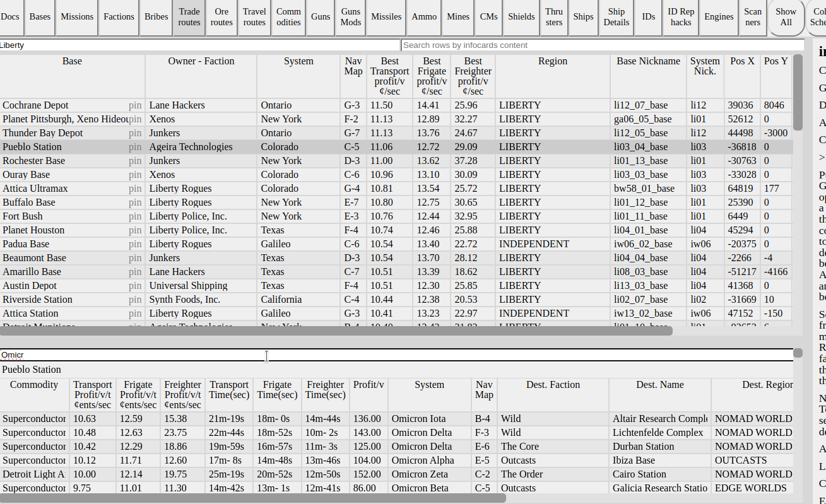
Task: Sort routes by Profit/v column header
Action: point(369,385)
